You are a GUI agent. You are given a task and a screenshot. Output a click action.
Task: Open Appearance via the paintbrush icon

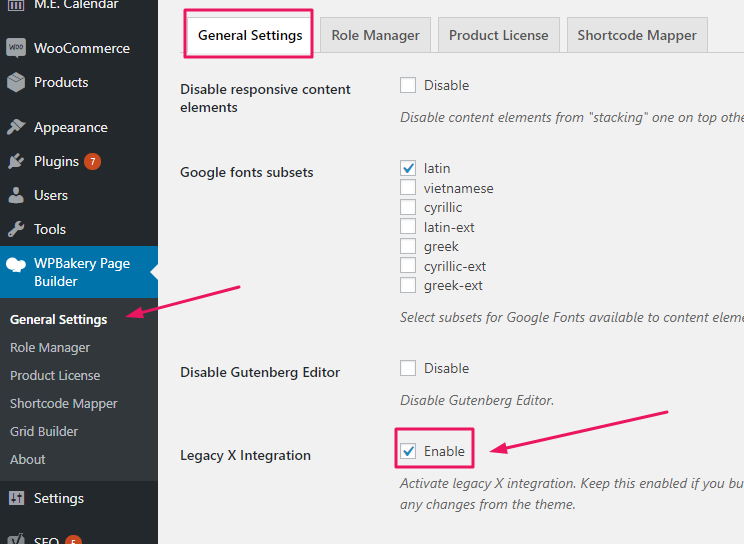tap(16, 127)
